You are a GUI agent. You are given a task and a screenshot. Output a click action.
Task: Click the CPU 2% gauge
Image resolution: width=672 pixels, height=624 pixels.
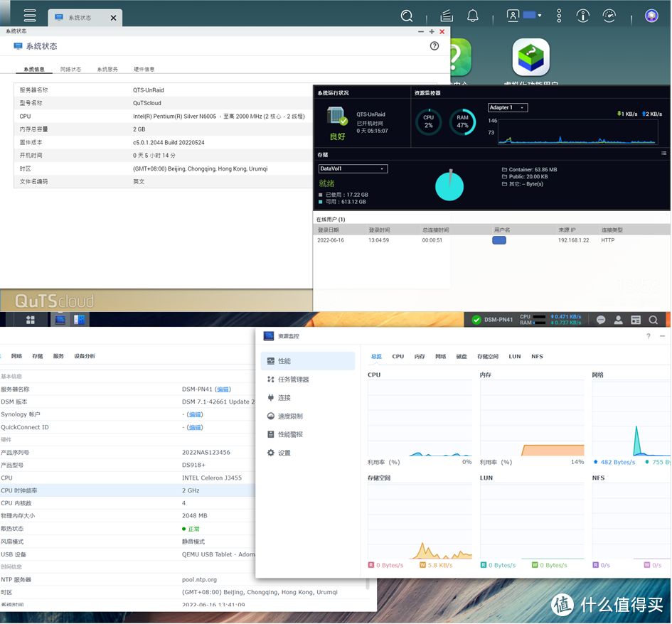pos(428,122)
